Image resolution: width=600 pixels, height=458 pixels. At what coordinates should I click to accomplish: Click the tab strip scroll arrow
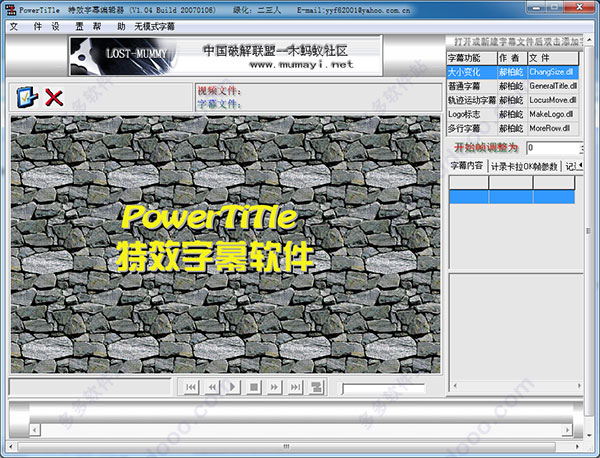pos(580,165)
